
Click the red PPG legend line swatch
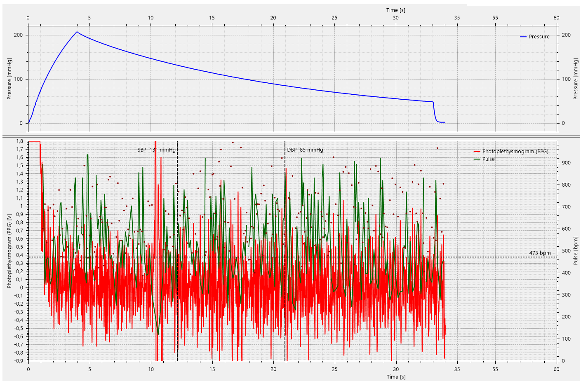pyautogui.click(x=477, y=152)
